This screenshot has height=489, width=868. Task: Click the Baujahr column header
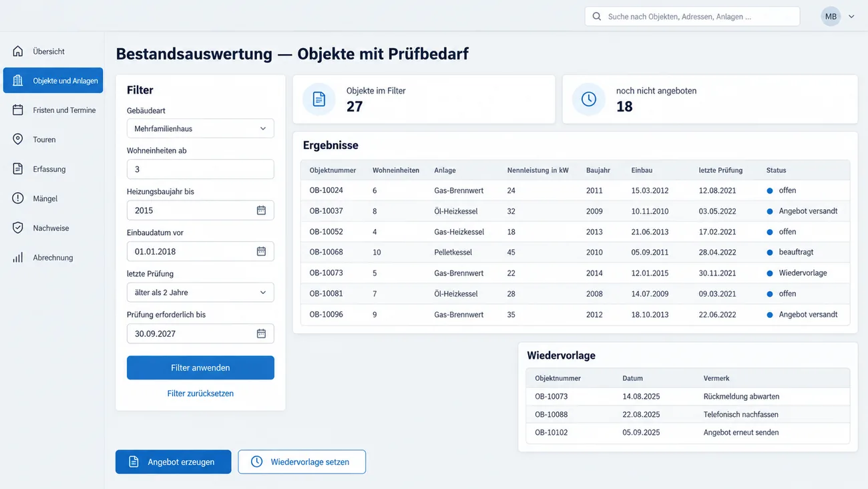[598, 170]
